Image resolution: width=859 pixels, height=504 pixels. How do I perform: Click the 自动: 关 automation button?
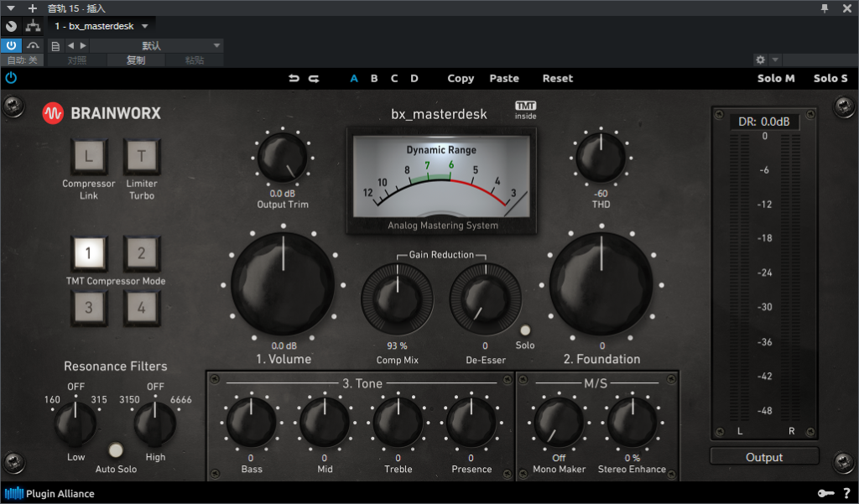(x=23, y=60)
